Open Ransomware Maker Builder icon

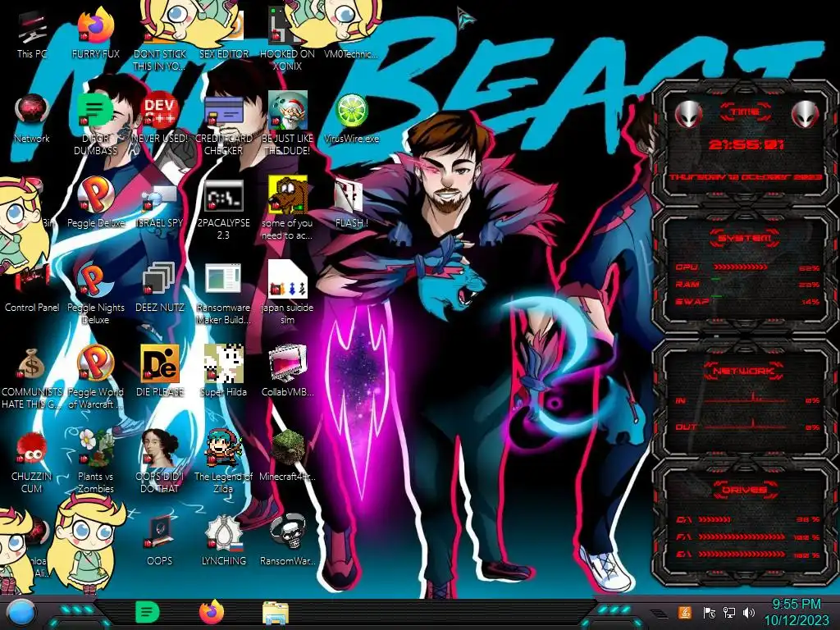click(223, 294)
